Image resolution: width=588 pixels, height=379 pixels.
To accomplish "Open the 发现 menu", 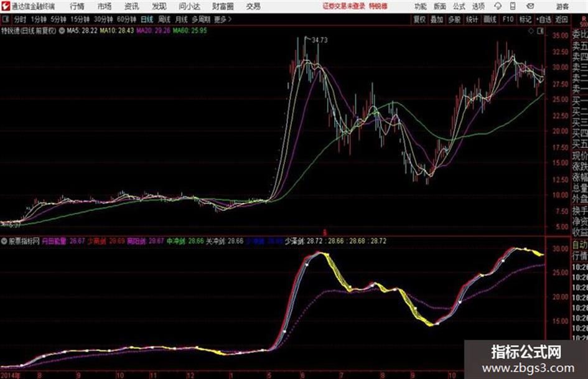I will pyautogui.click(x=159, y=6).
